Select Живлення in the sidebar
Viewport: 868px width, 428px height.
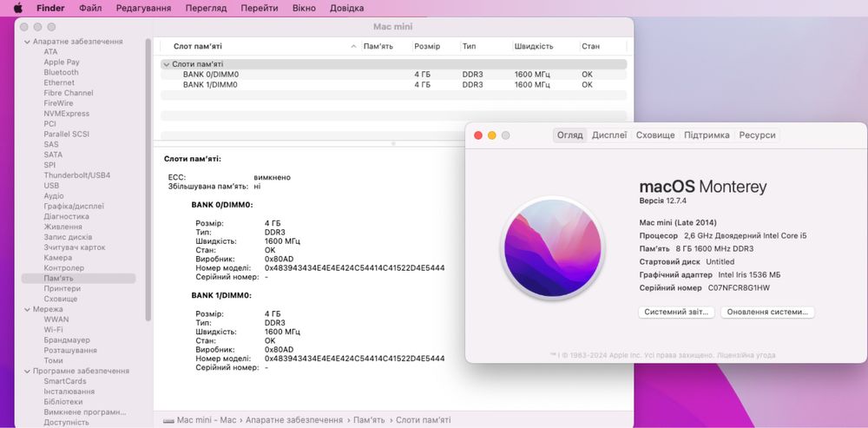point(62,227)
